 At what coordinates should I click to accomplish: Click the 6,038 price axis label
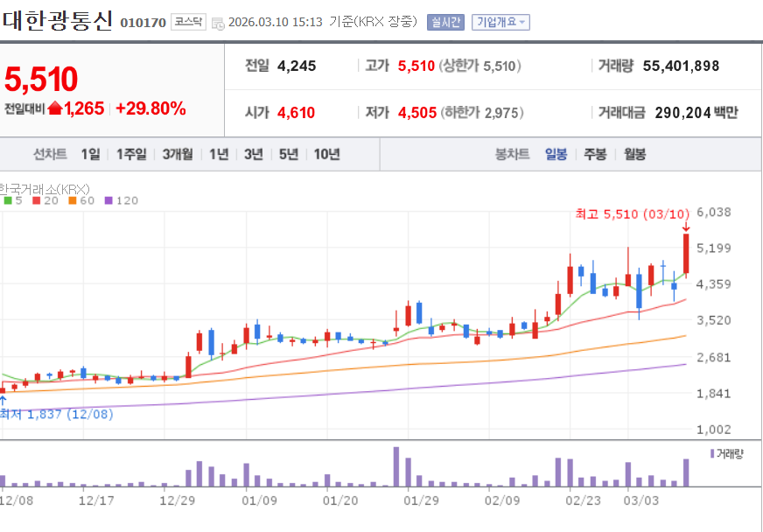pyautogui.click(x=714, y=213)
